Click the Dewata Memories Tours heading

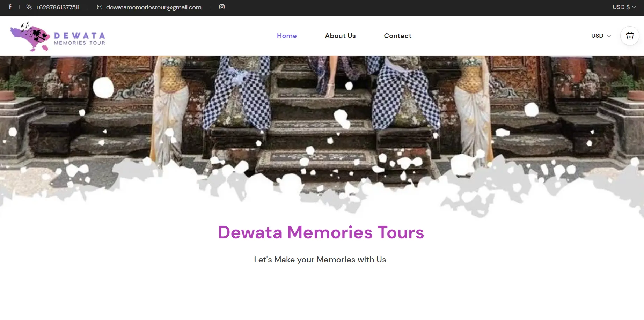[321, 232]
